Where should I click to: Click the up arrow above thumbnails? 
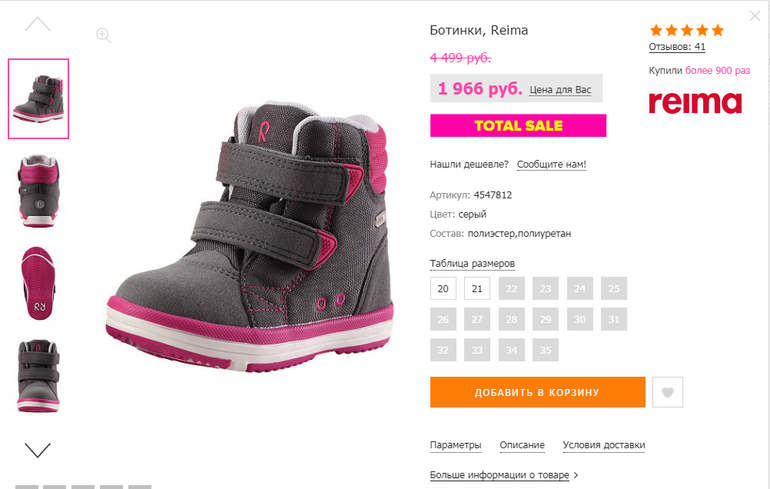tap(38, 24)
